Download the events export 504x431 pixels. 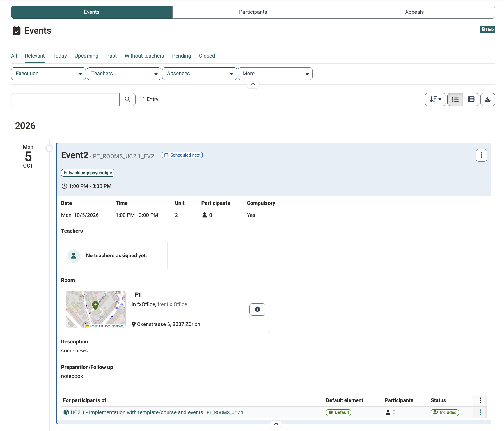pyautogui.click(x=488, y=99)
